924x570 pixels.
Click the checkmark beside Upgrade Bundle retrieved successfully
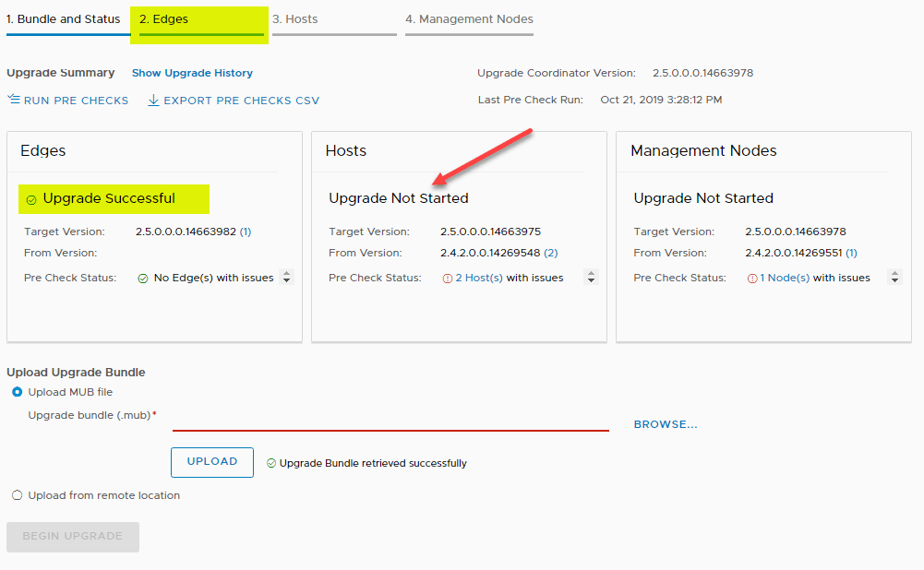tap(272, 462)
